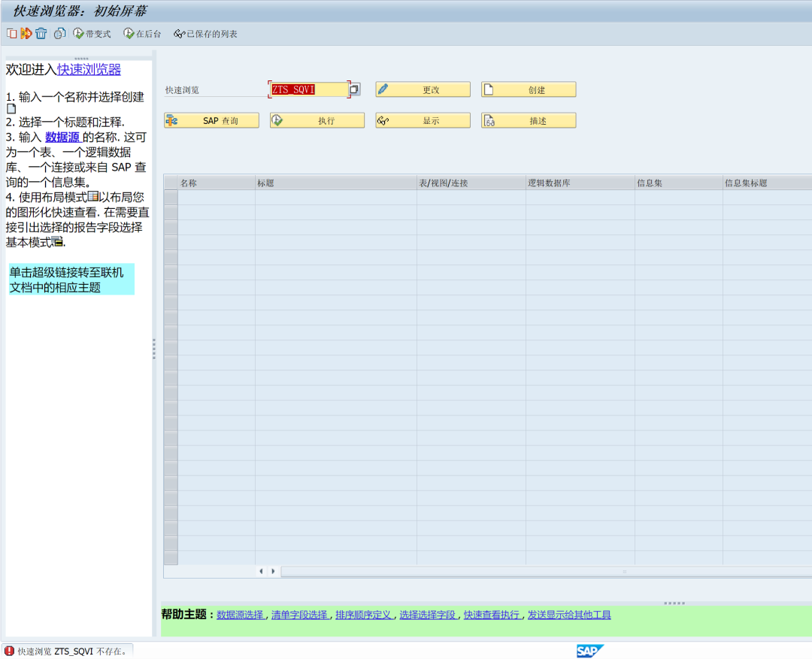Click the 执行 (Execute) button
The image size is (812, 659).
317,121
